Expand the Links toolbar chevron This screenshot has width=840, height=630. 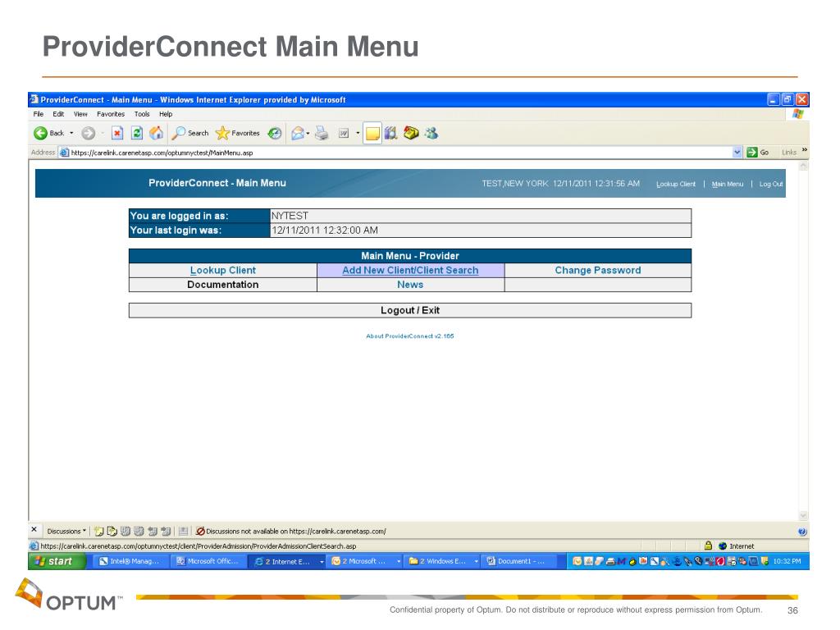coord(804,150)
